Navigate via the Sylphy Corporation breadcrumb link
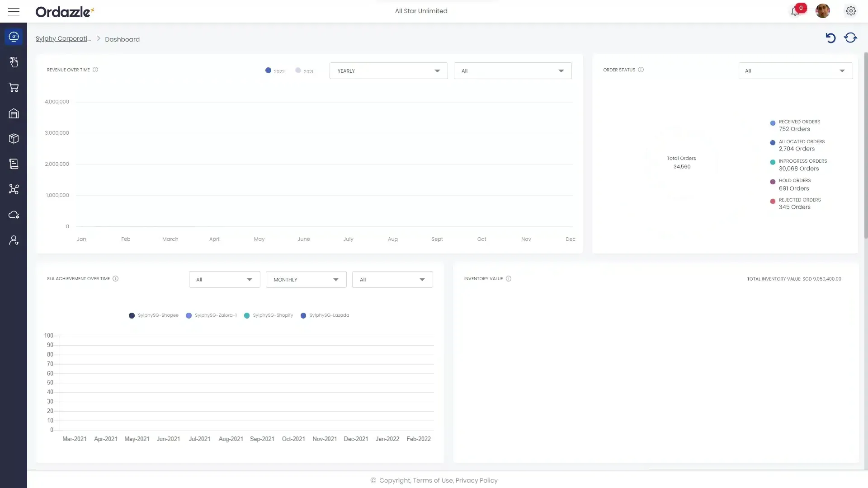The height and width of the screenshot is (488, 868). [63, 38]
